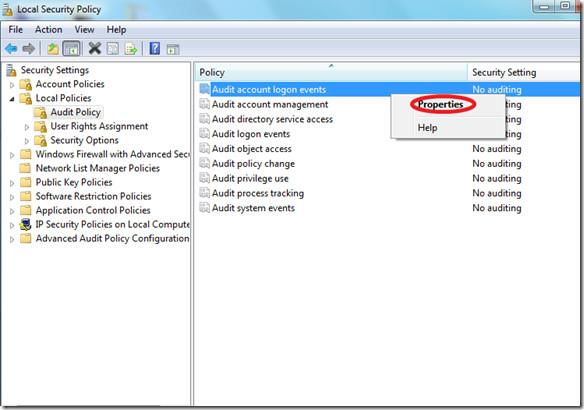Click the Network List Manager Policies folder icon

click(x=25, y=168)
